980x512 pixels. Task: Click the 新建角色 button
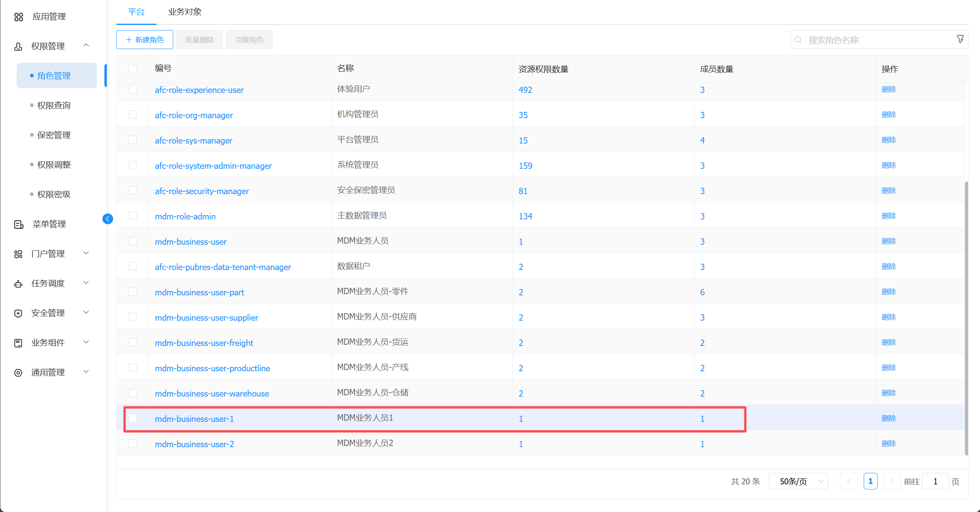[145, 40]
